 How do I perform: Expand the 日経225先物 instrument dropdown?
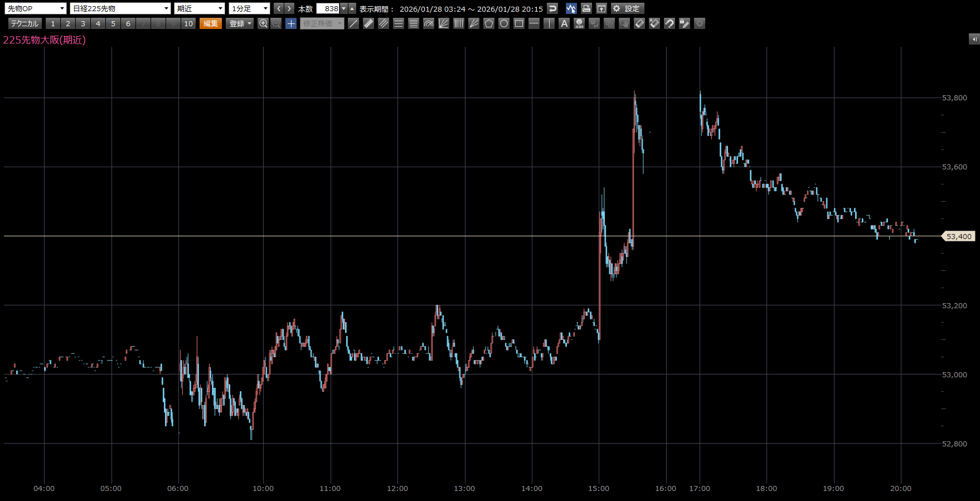120,8
